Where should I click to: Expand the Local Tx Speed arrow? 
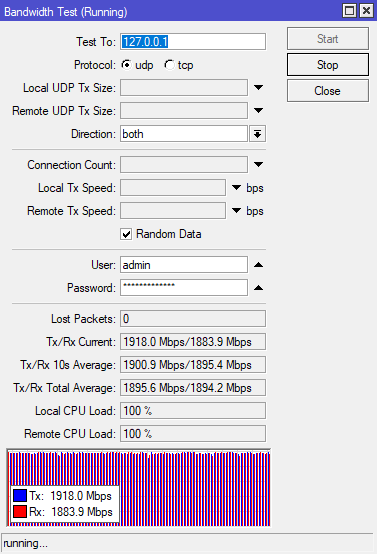click(236, 188)
